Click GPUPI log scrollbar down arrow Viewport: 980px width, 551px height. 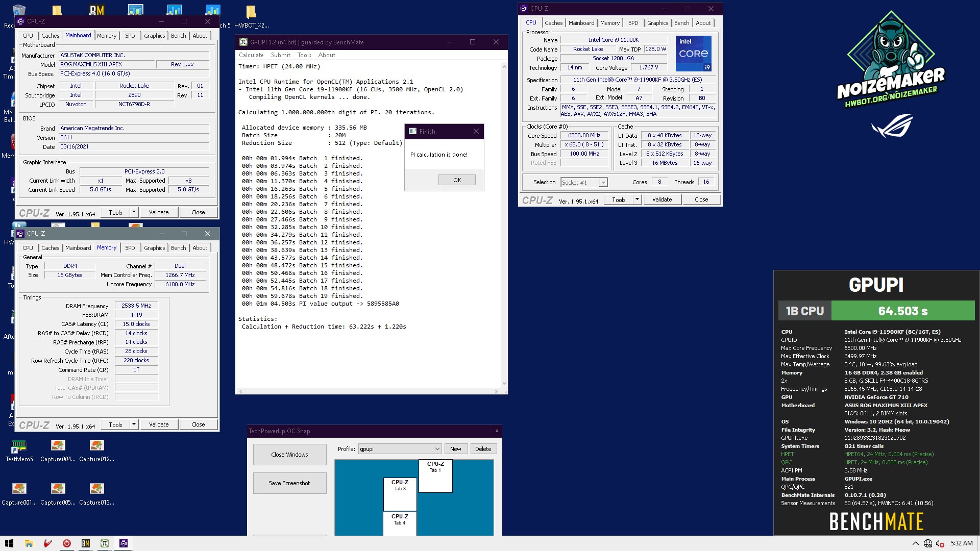click(x=504, y=383)
